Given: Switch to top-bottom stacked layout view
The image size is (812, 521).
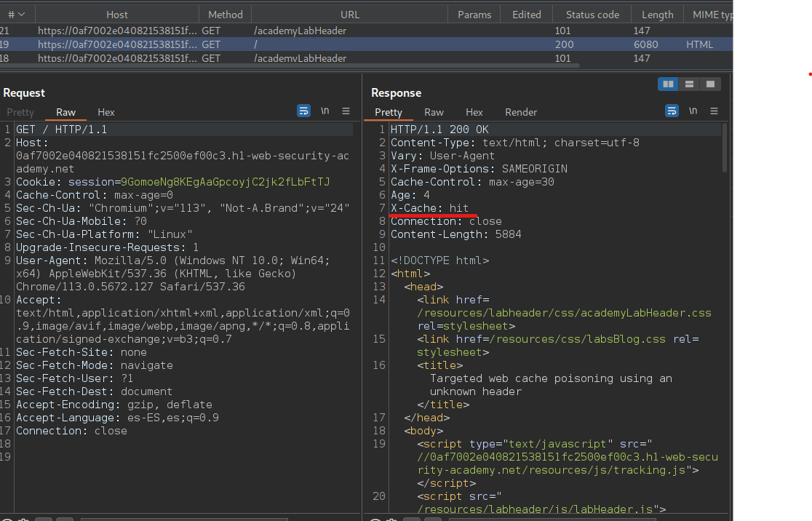Looking at the screenshot, I should (689, 84).
